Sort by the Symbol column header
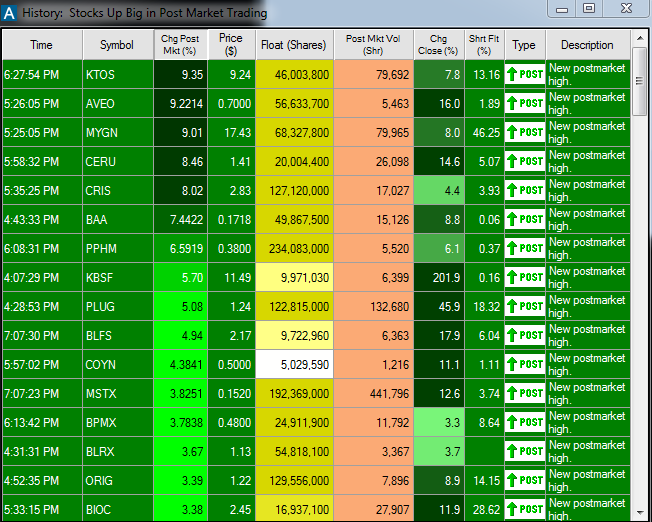This screenshot has width=652, height=522. tap(118, 45)
